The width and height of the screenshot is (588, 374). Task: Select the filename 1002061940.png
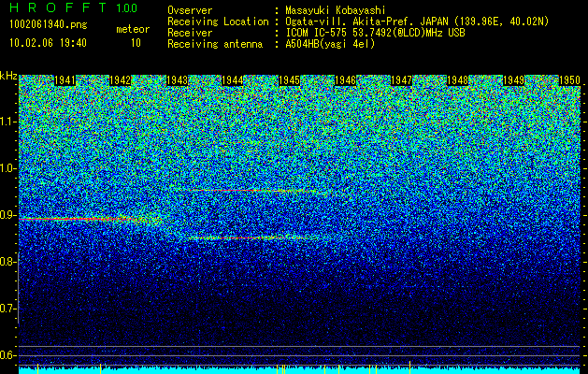pos(49,25)
